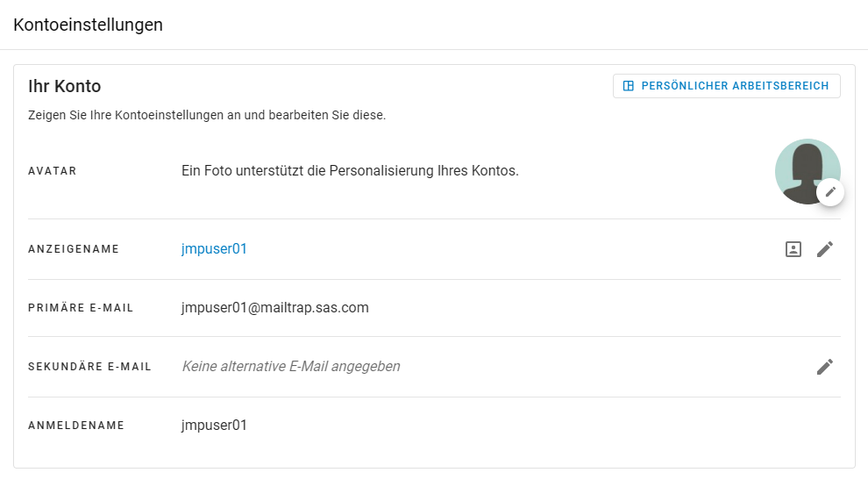Click the 'Keine alternative E-Mail angegeben' placeholder
The width and height of the screenshot is (868, 494).
pyautogui.click(x=290, y=367)
